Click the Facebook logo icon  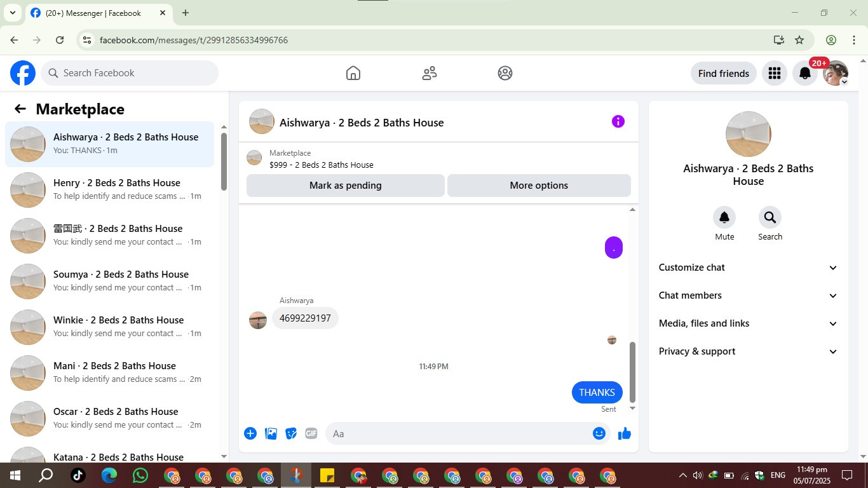point(23,73)
